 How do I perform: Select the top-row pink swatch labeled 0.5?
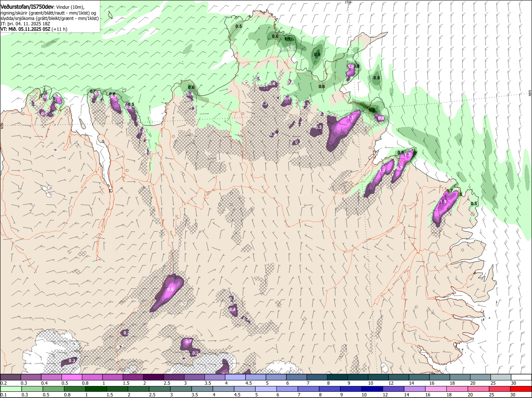click(71, 377)
